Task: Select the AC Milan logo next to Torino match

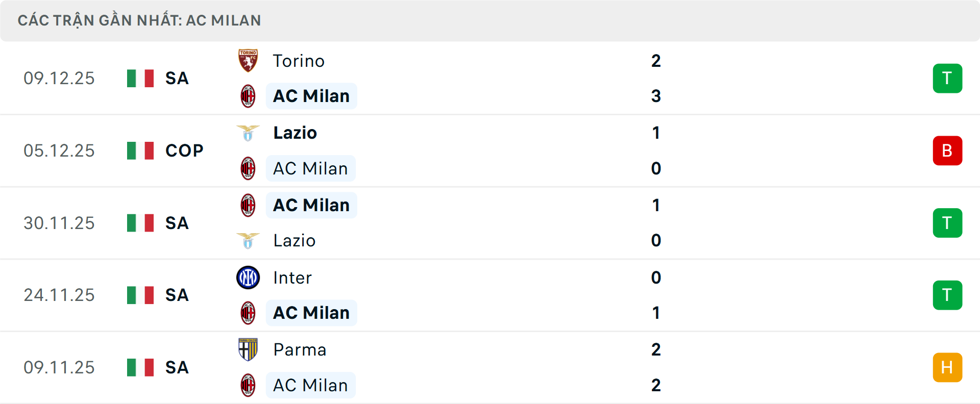Action: click(x=248, y=96)
